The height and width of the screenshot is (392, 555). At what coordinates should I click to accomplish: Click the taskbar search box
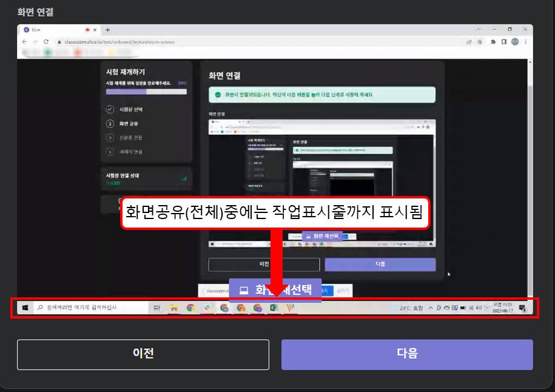coord(91,308)
